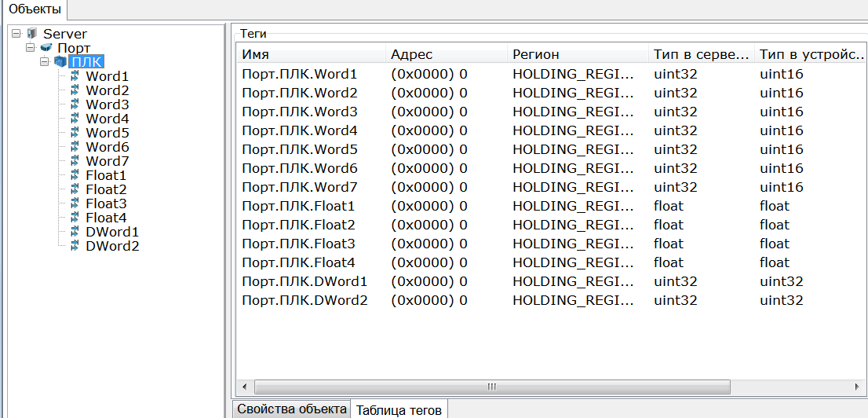Sort table by Имя column header
Screen dimensions: 868x418
click(310, 54)
